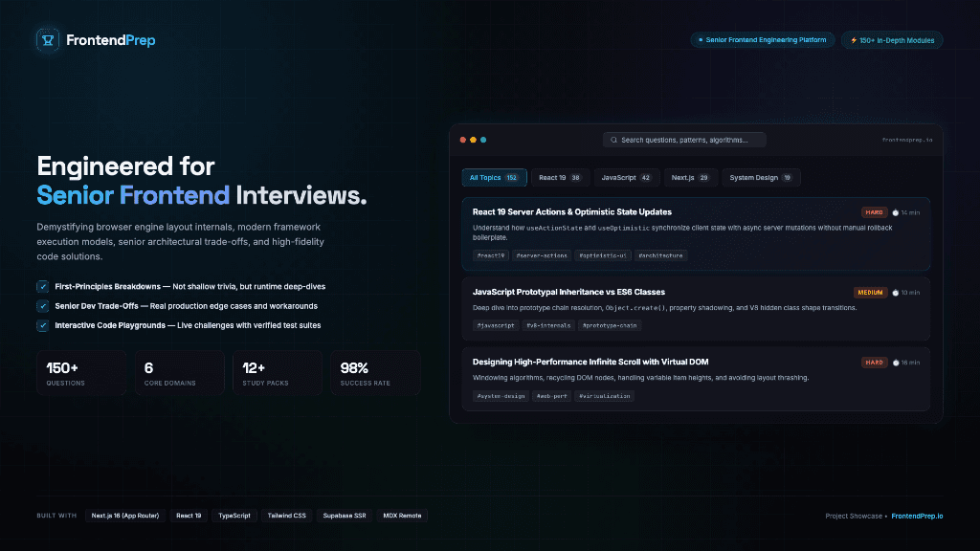Click the #web-perf tag

pos(552,396)
